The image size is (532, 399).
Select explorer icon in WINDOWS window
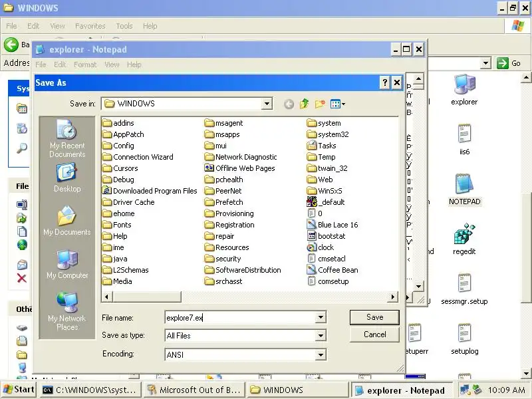(x=464, y=90)
